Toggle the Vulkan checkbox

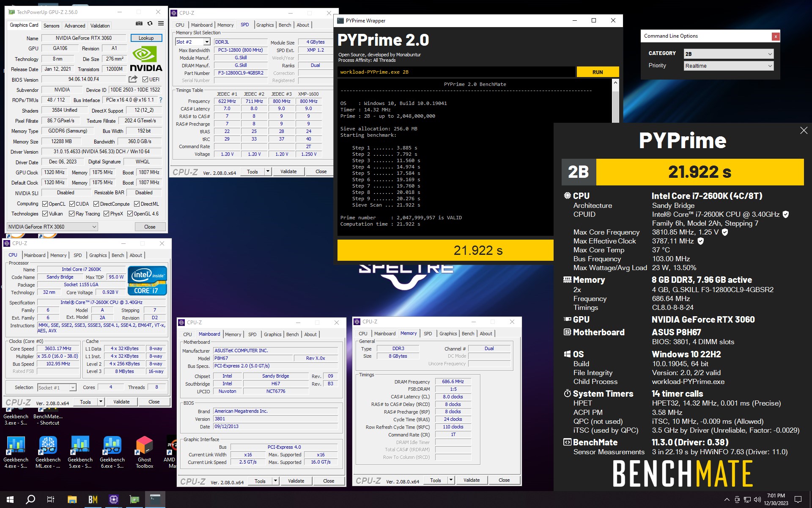(45, 214)
